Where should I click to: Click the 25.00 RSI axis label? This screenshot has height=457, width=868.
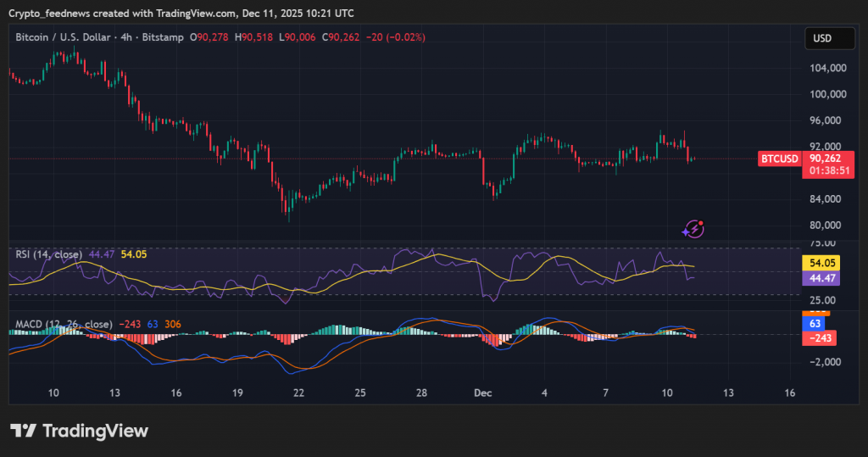[x=822, y=300]
